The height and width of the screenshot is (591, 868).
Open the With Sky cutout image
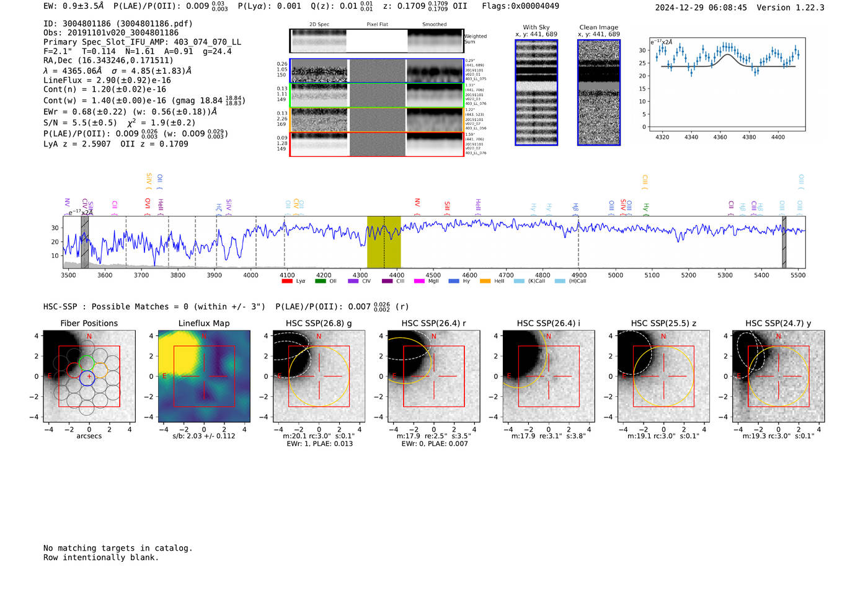(536, 92)
